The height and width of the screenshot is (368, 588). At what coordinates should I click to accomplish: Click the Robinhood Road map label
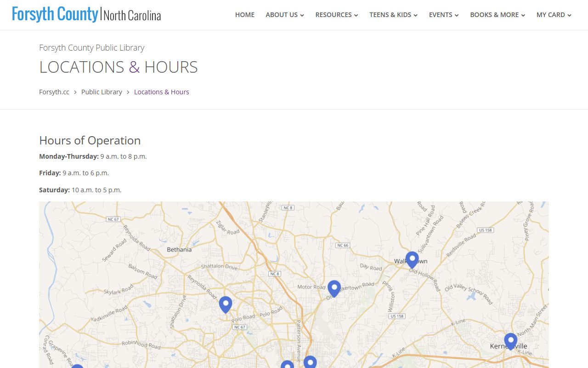coord(141,344)
